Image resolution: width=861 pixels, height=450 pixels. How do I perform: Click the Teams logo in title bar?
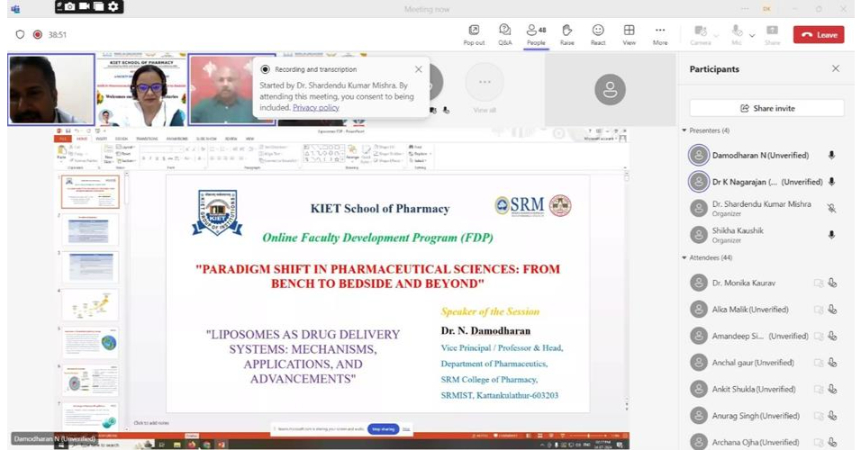15,9
